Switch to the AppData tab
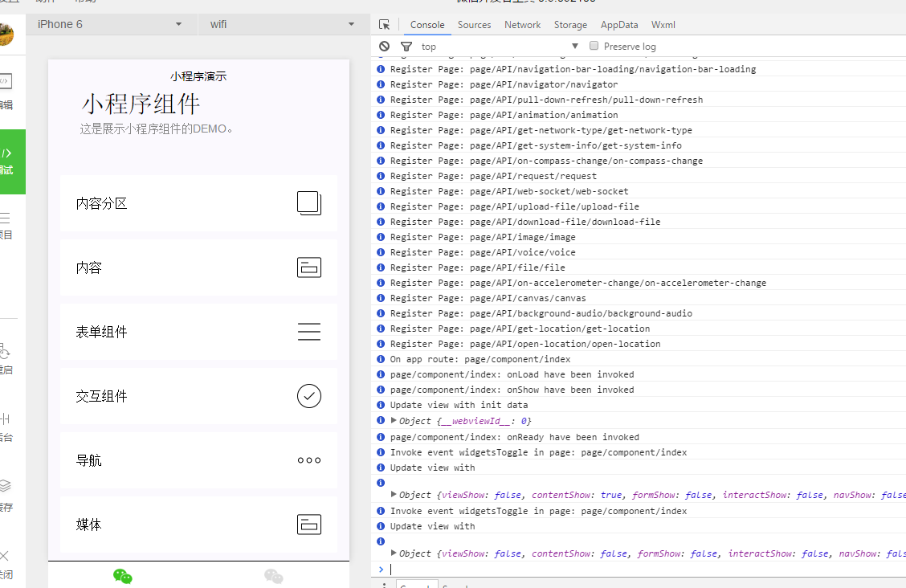This screenshot has width=906, height=588. [619, 25]
